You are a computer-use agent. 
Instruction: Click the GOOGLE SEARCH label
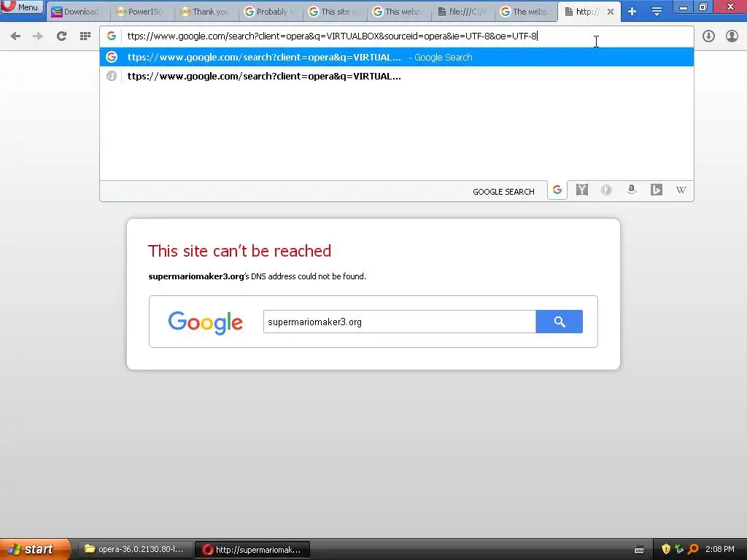[x=503, y=192]
